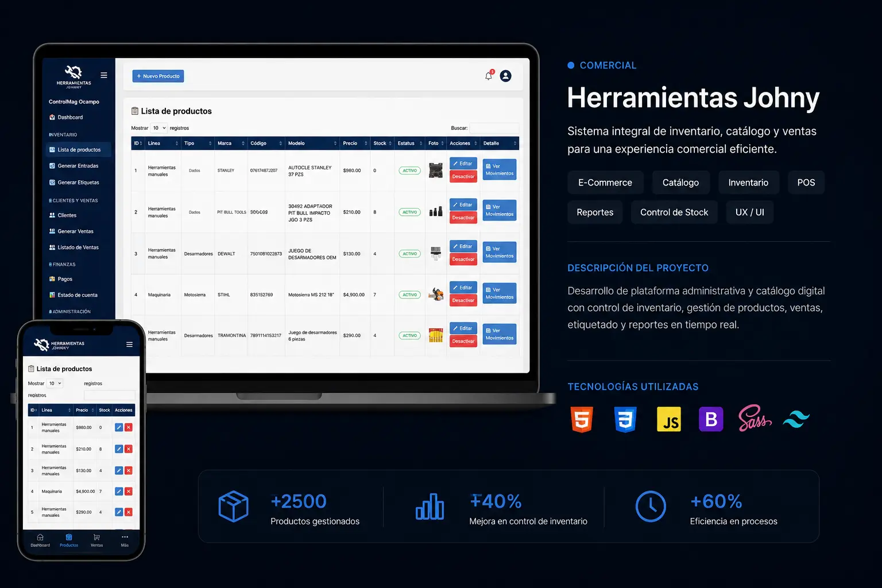This screenshot has height=588, width=882.
Task: Click the Nuevo Producto button
Action: coord(158,76)
